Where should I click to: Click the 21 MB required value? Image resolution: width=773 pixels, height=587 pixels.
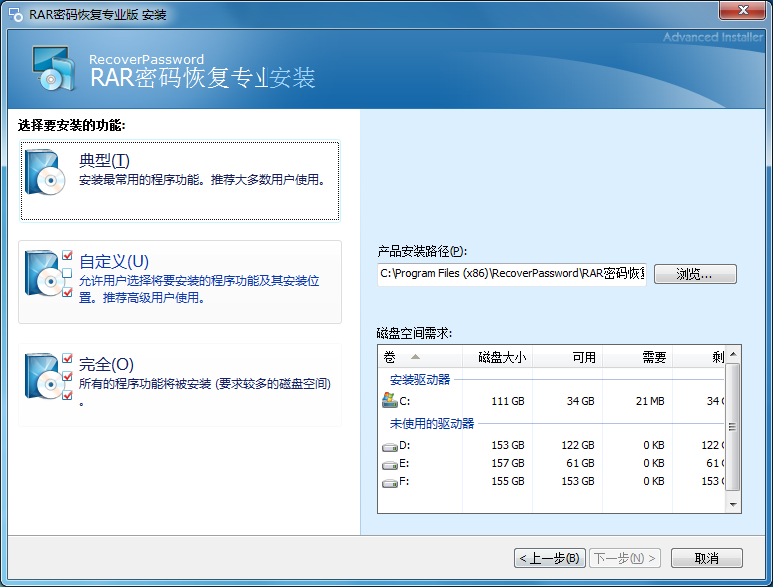[x=650, y=401]
